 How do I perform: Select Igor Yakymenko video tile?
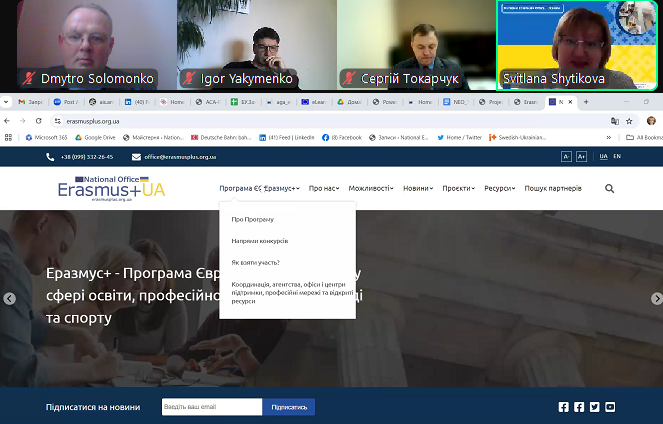(257, 45)
